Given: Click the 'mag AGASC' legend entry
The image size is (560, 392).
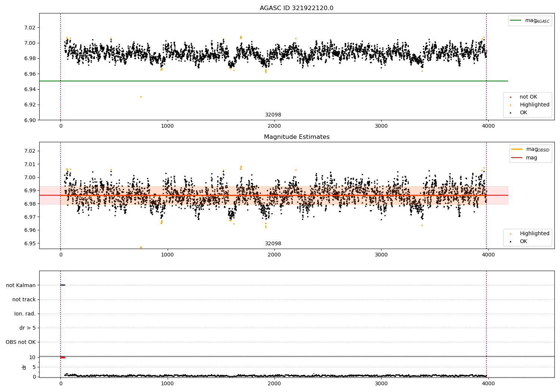Looking at the screenshot, I should [x=530, y=21].
